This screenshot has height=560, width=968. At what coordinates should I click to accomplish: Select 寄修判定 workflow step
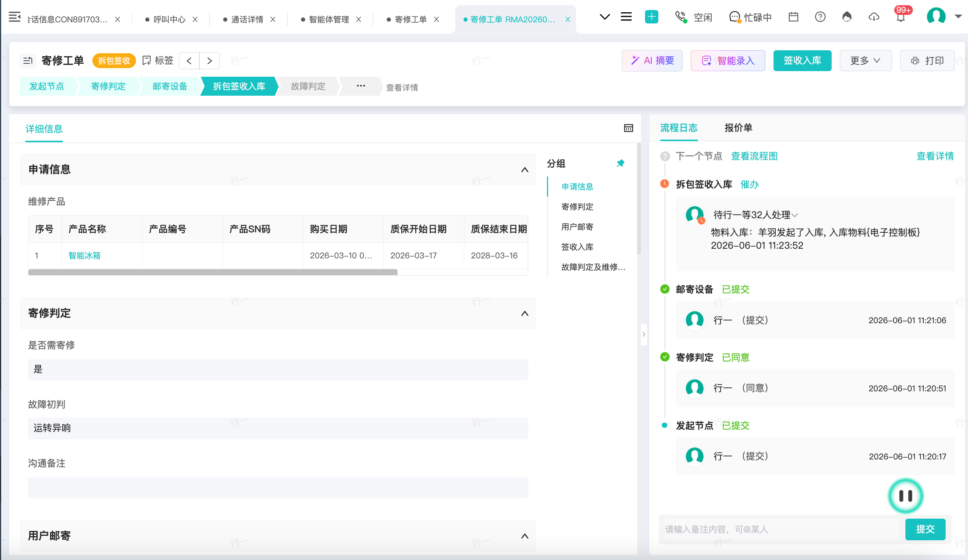(x=108, y=86)
